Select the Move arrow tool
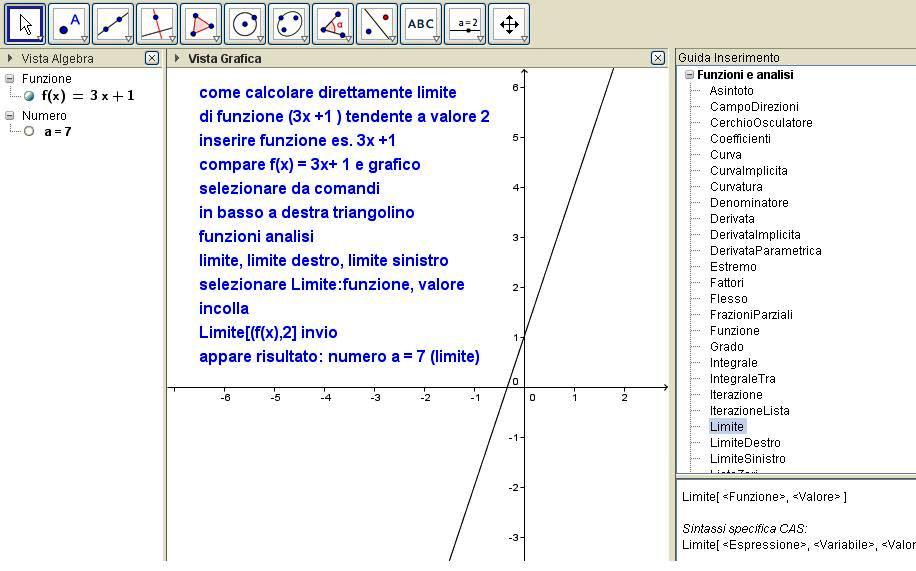Screen dimensions: 916x571 click(25, 24)
